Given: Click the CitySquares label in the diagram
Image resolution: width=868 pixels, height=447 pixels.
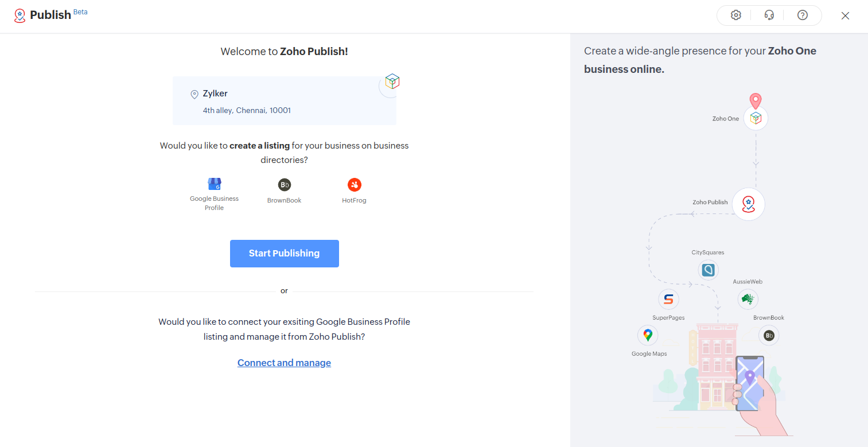Looking at the screenshot, I should tap(708, 252).
